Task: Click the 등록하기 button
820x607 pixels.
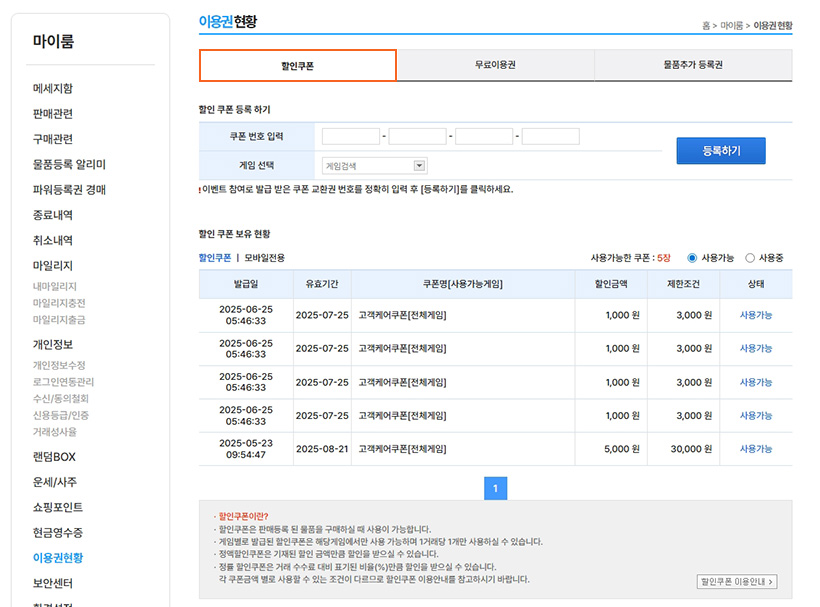Action: tap(720, 151)
